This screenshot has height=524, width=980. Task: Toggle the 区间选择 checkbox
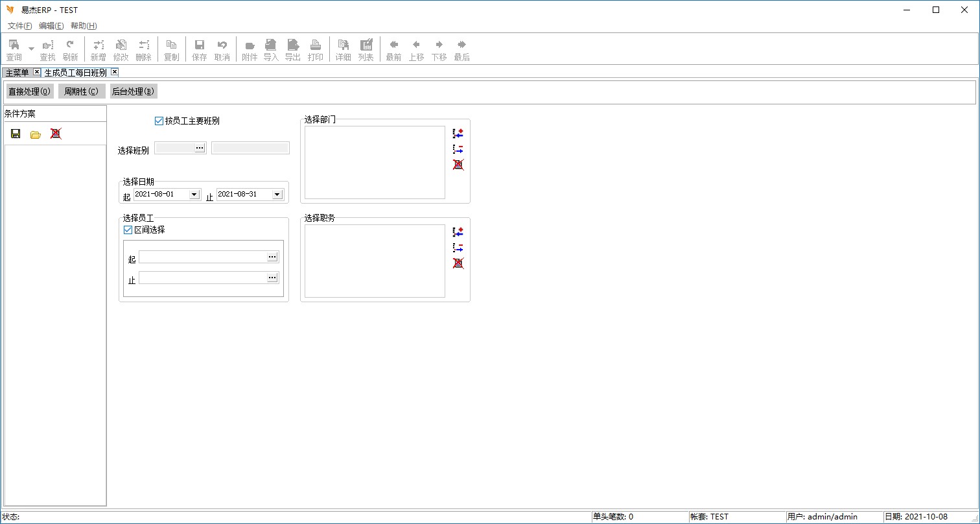(x=128, y=230)
